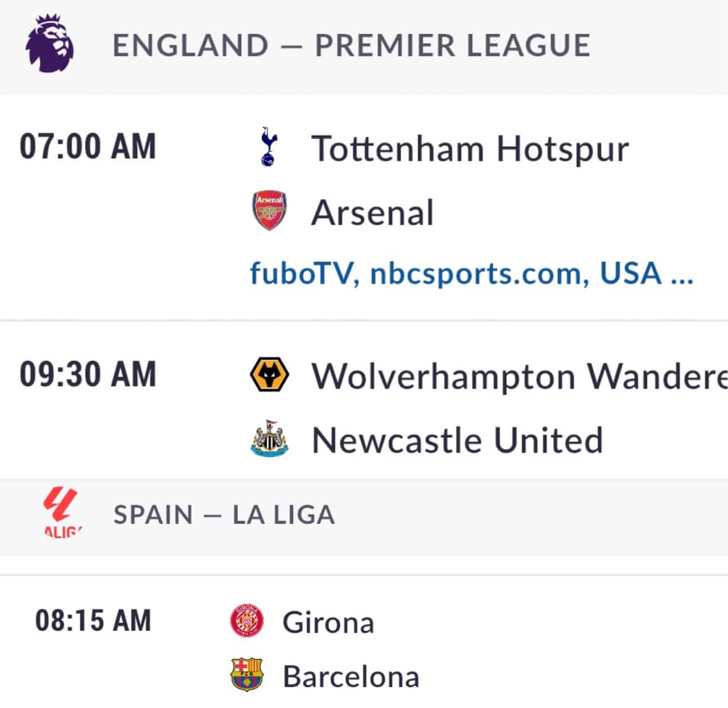Click the Newcastle United crest
Viewport: 728px width, 708px height.
coord(269,438)
